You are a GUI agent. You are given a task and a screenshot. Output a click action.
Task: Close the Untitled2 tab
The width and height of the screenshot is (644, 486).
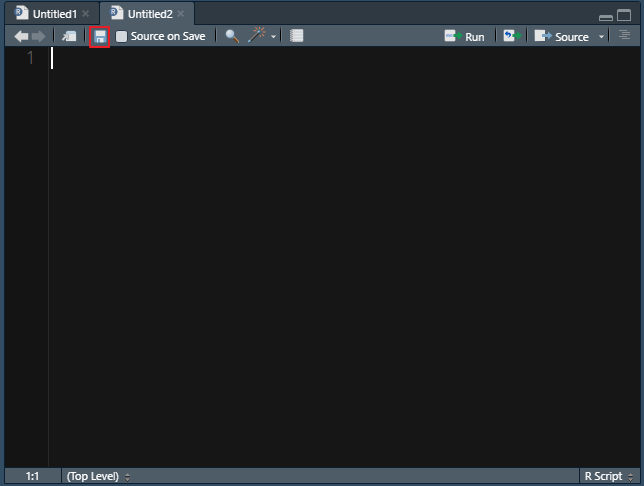[x=180, y=14]
